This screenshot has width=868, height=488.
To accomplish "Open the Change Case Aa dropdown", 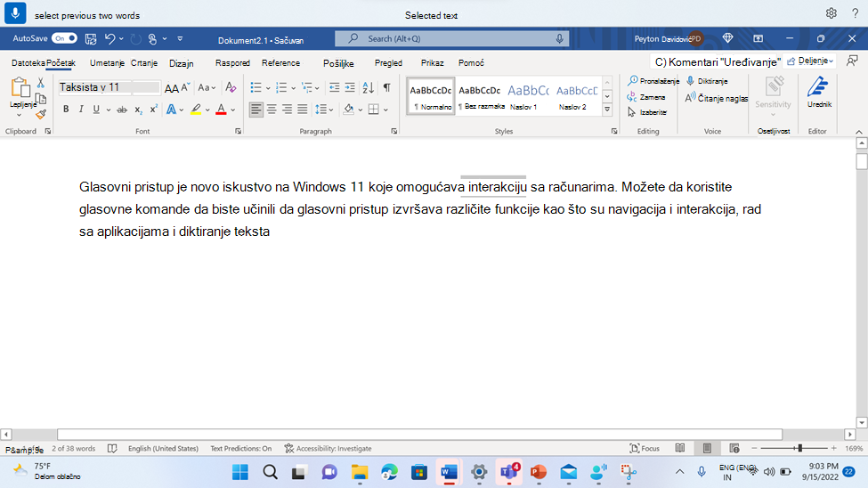I will [x=207, y=87].
